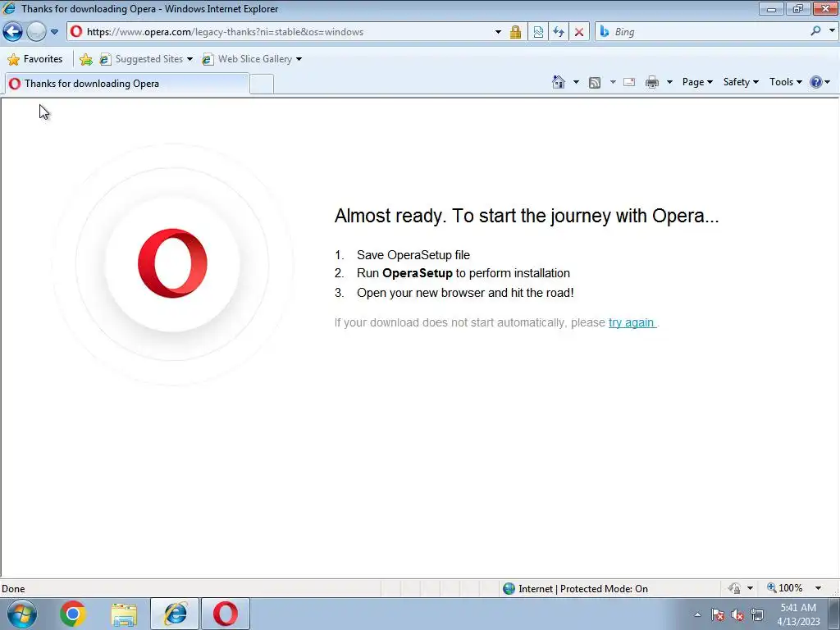
Task: Click the Back navigation arrow button
Action: click(13, 32)
